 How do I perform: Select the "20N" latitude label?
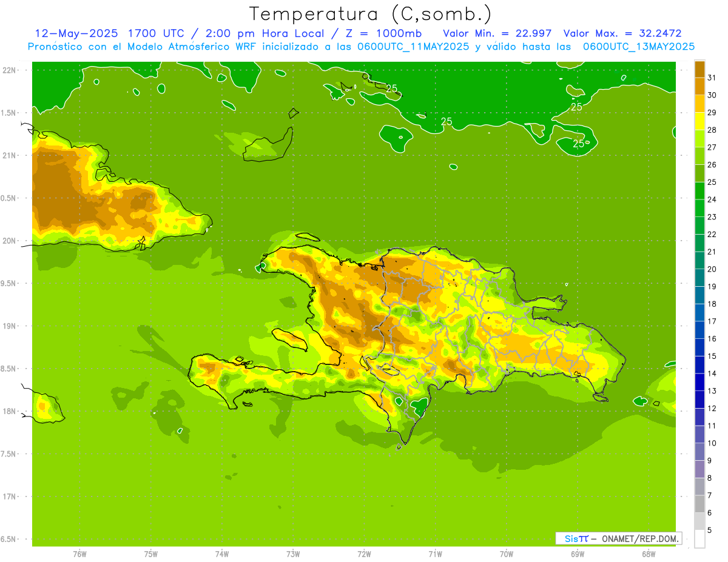click(9, 241)
